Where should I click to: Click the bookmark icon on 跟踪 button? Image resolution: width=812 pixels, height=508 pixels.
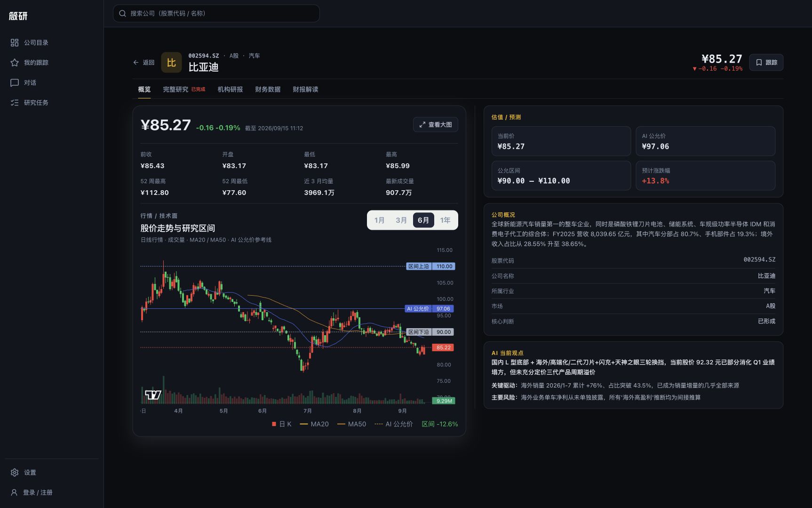click(x=759, y=62)
